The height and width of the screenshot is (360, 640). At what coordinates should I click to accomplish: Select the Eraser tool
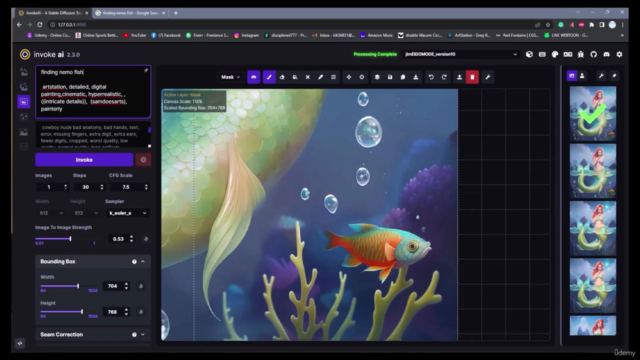click(x=282, y=77)
